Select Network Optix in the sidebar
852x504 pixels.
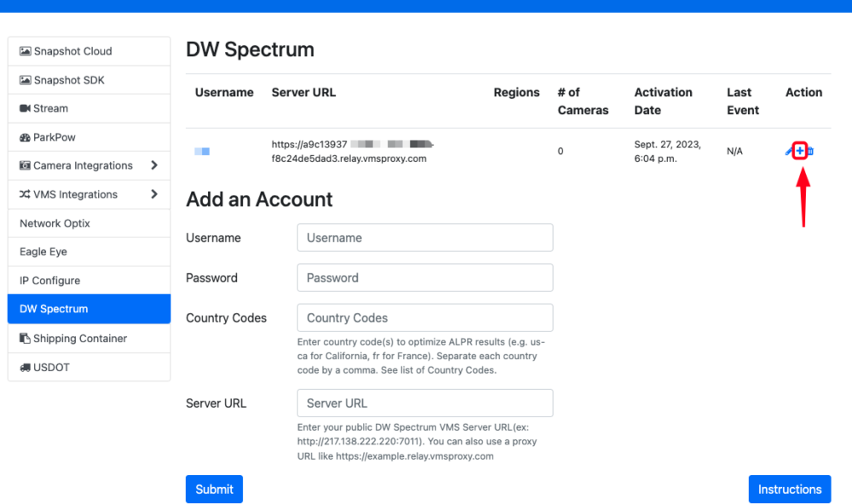point(89,223)
